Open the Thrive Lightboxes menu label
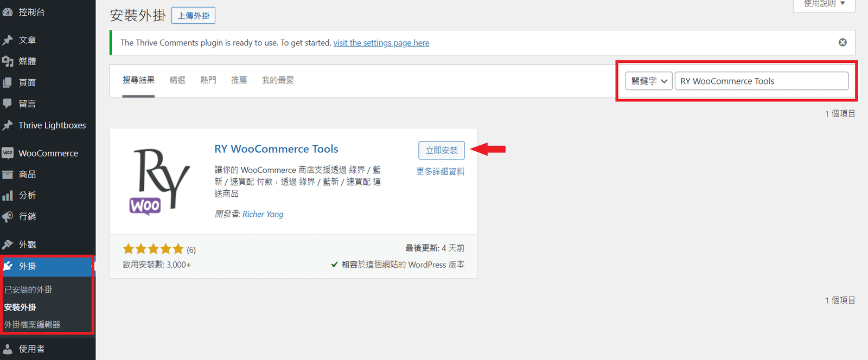868x360 pixels. (52, 125)
